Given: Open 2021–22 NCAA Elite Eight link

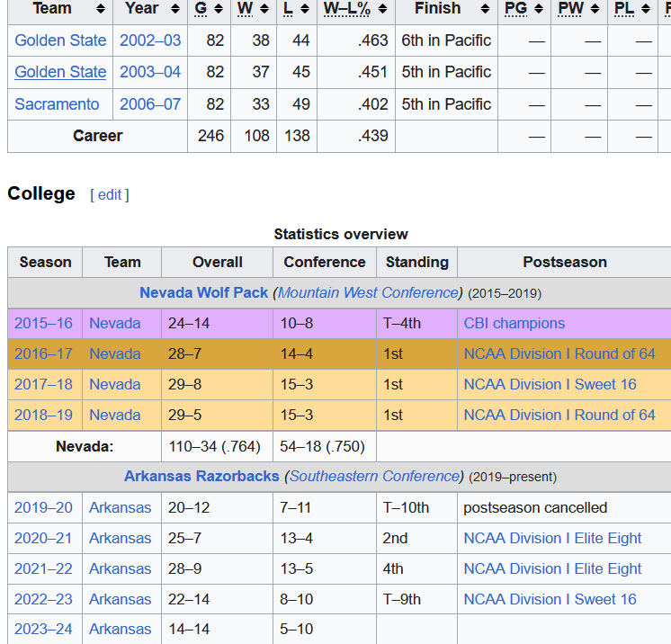Looking at the screenshot, I should [552, 569].
